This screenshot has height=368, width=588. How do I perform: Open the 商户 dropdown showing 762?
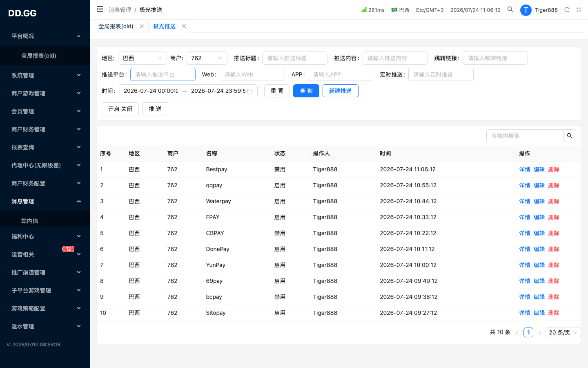(207, 58)
